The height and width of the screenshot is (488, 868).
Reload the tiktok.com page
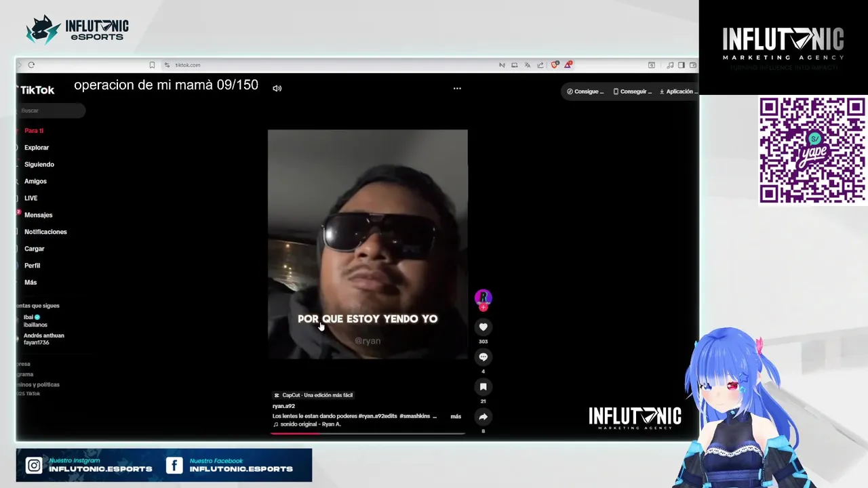31,65
